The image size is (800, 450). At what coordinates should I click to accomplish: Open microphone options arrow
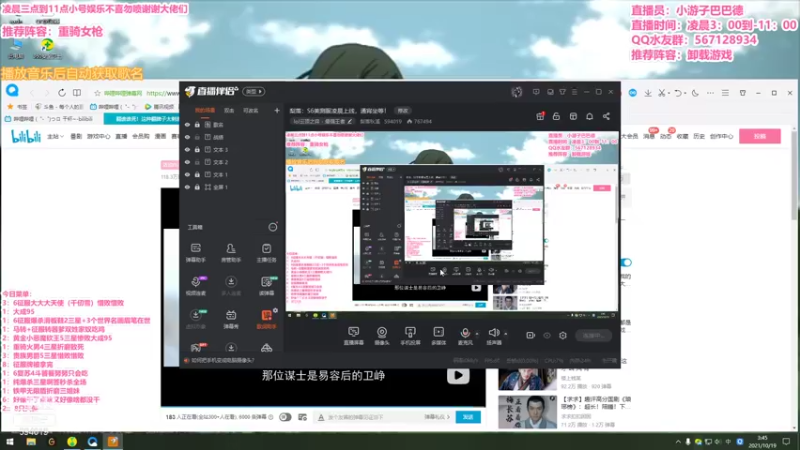point(477,334)
